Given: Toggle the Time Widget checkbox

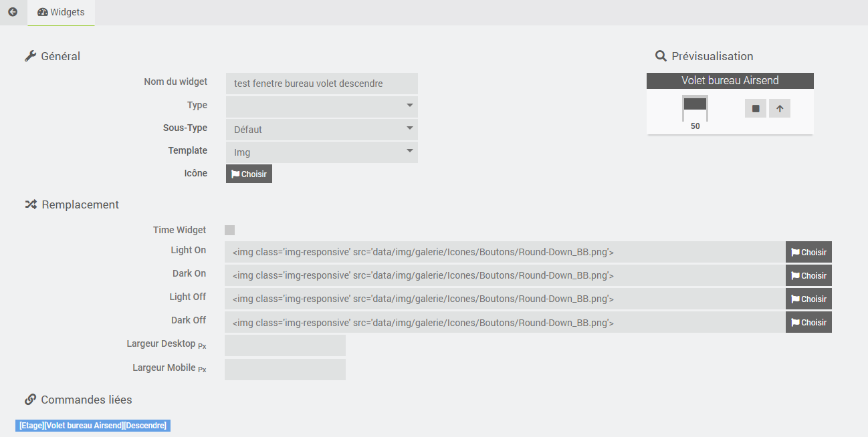Looking at the screenshot, I should coord(229,231).
